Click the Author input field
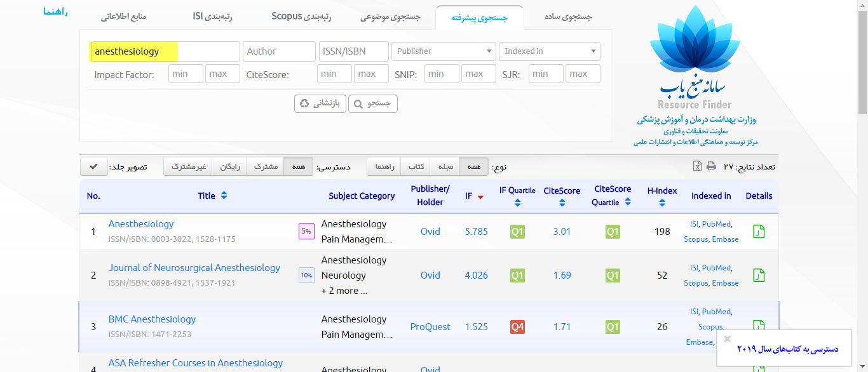Viewport: 868px width, 372px height. tap(279, 51)
